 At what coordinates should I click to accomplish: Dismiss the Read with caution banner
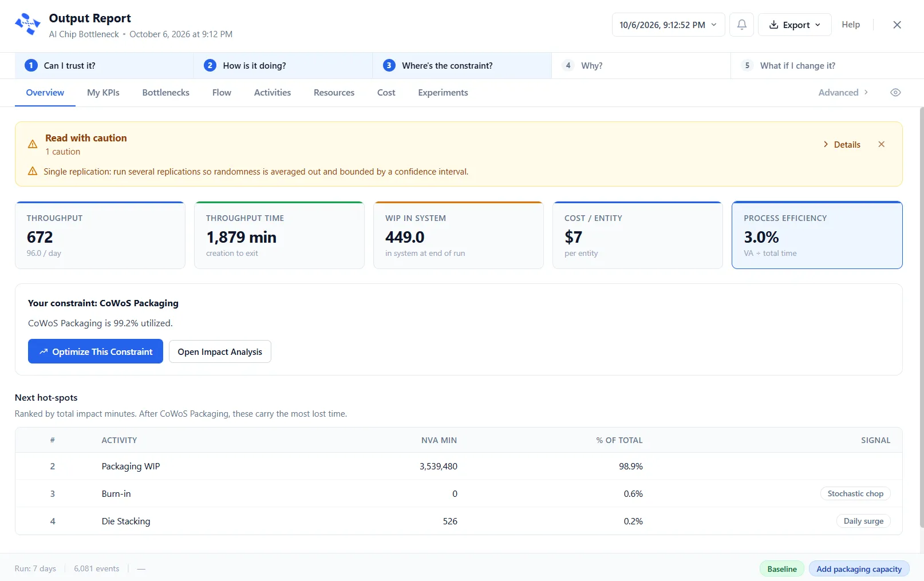pyautogui.click(x=881, y=144)
